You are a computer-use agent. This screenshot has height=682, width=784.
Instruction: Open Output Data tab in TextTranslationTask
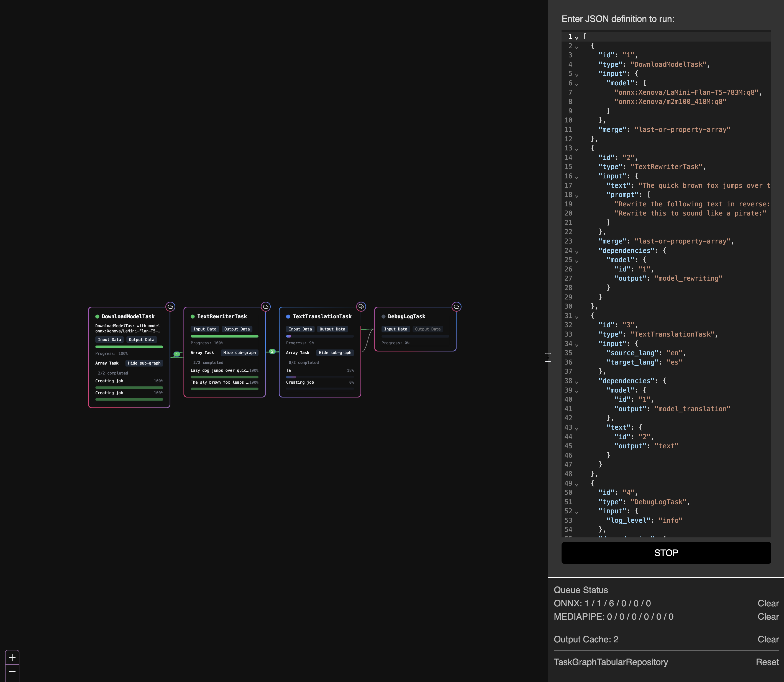[x=333, y=329]
